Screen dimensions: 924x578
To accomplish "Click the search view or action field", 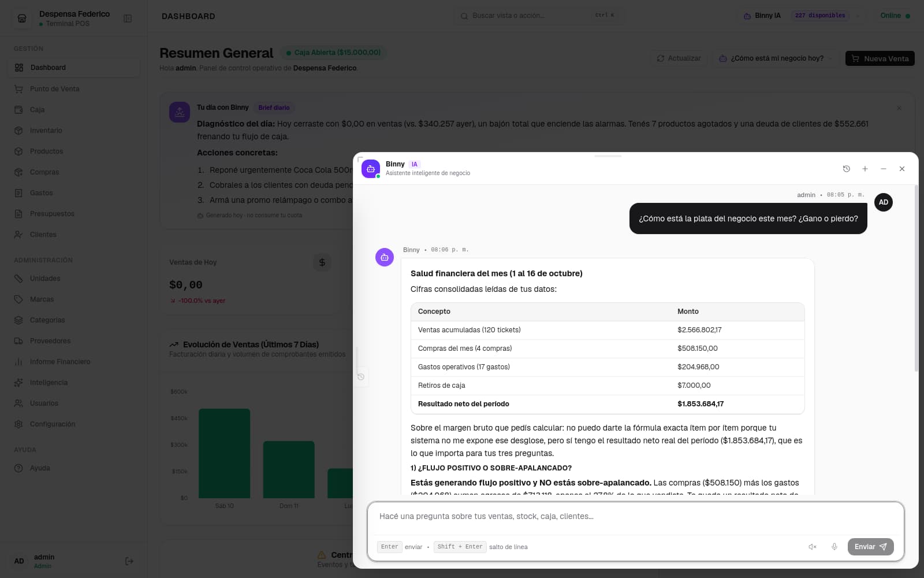I will (x=540, y=16).
